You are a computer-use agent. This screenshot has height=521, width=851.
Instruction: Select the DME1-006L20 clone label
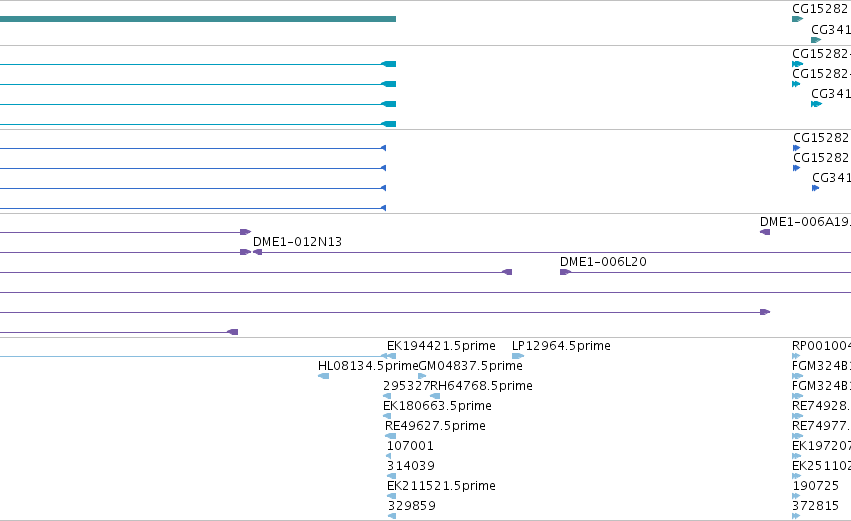[603, 262]
